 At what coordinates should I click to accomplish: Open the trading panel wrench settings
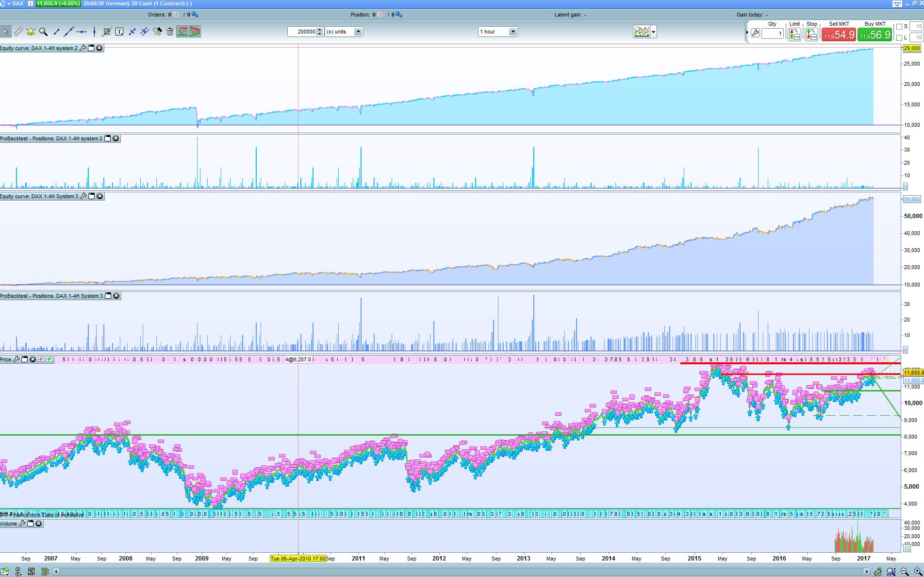755,33
